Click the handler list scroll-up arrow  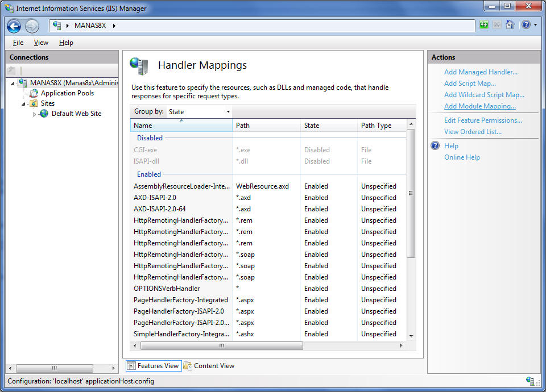pos(411,124)
